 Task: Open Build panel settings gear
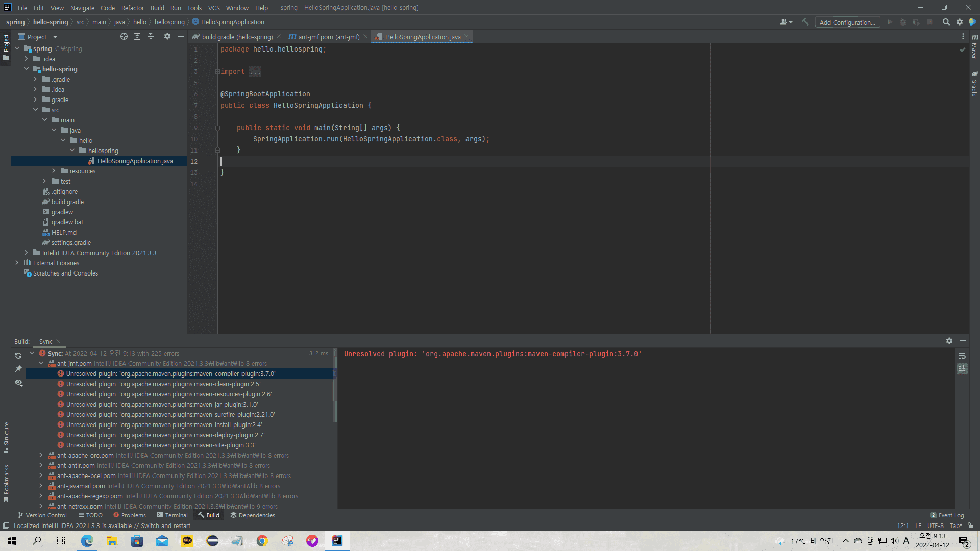[x=949, y=341]
